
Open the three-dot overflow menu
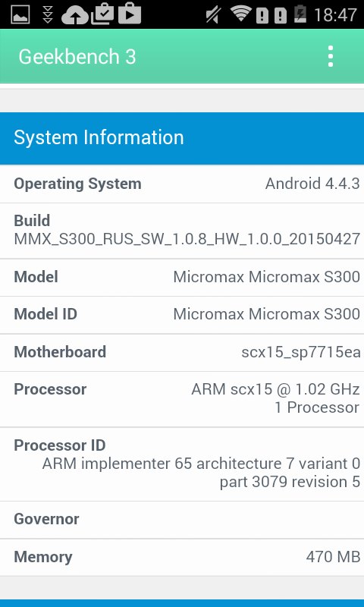coord(331,56)
